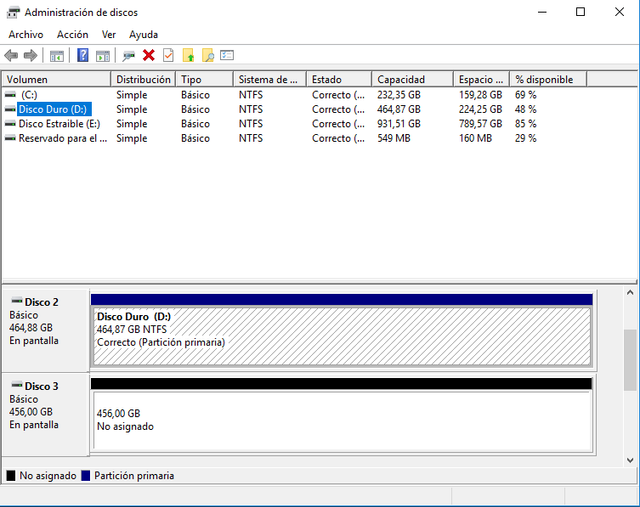Open the Ver menu

[109, 35]
